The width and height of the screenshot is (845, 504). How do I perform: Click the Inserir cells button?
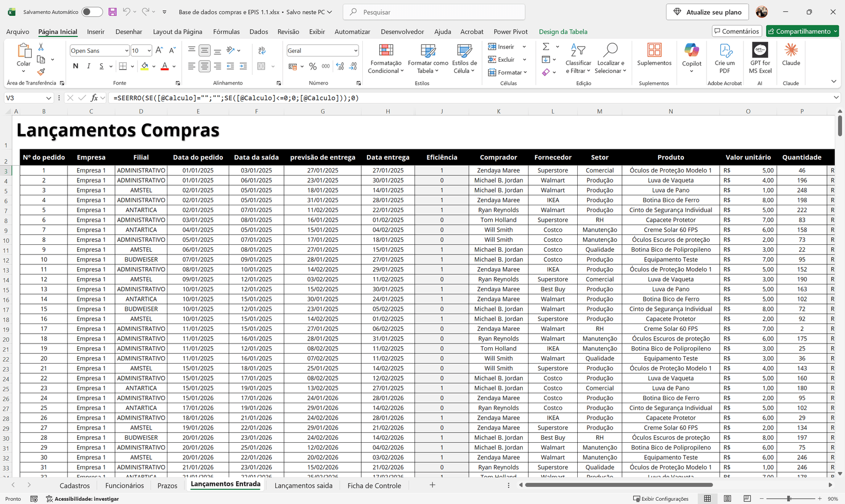coord(501,46)
